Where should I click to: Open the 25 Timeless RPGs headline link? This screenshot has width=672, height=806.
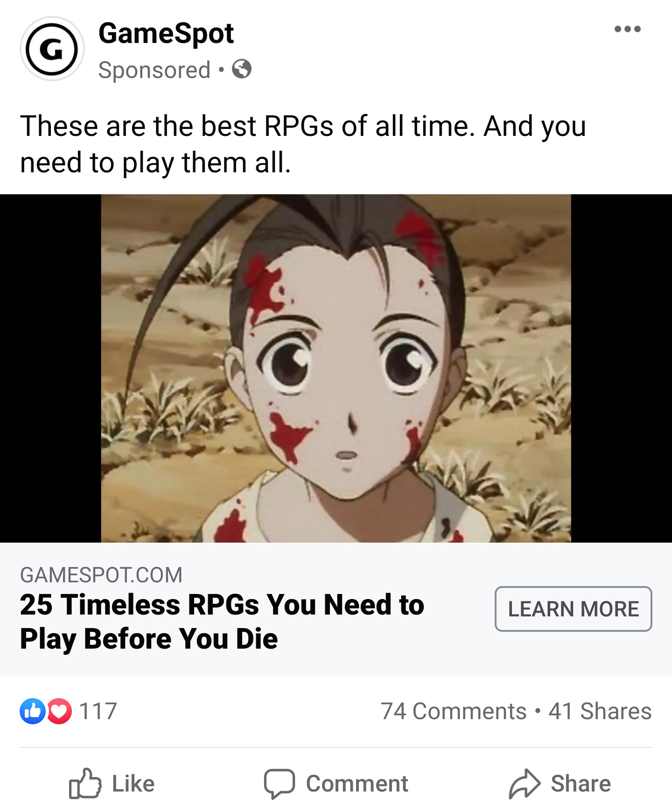[x=222, y=622]
